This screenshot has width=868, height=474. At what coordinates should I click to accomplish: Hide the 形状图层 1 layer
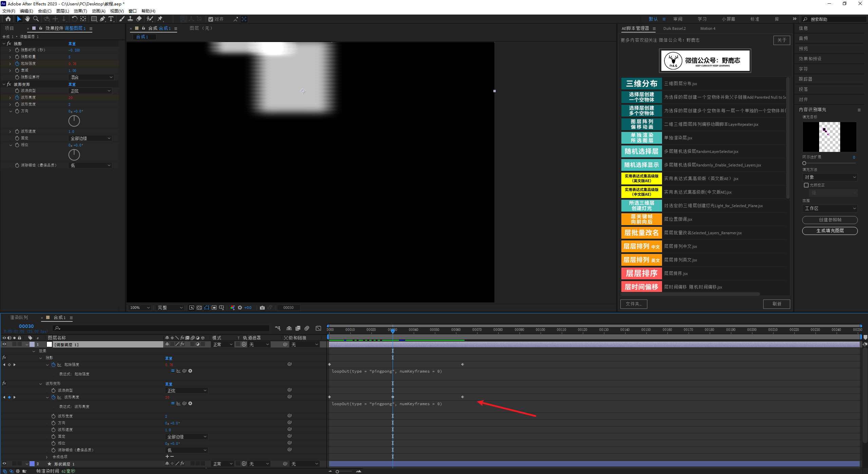[x=4, y=463]
